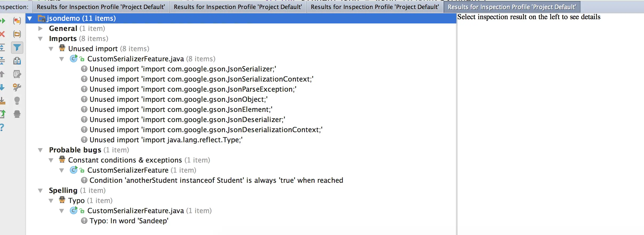Click the green Rerun inspection arrow
The width and height of the screenshot is (644, 235).
tap(3, 21)
